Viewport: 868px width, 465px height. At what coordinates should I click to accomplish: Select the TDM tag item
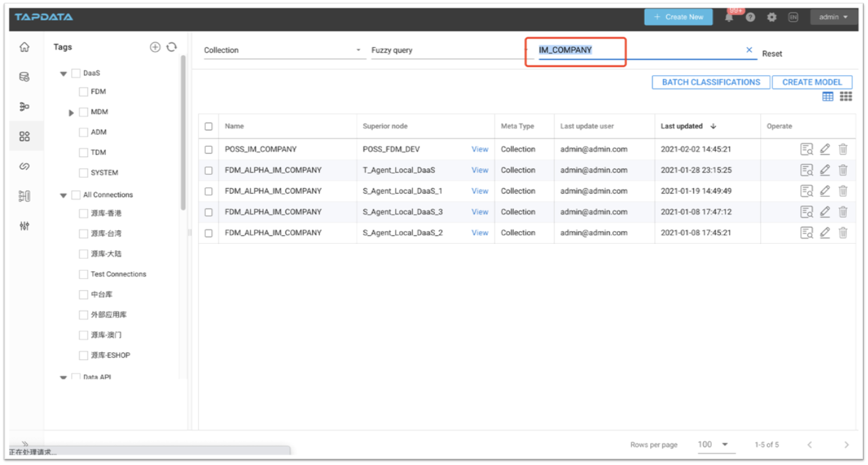[98, 152]
